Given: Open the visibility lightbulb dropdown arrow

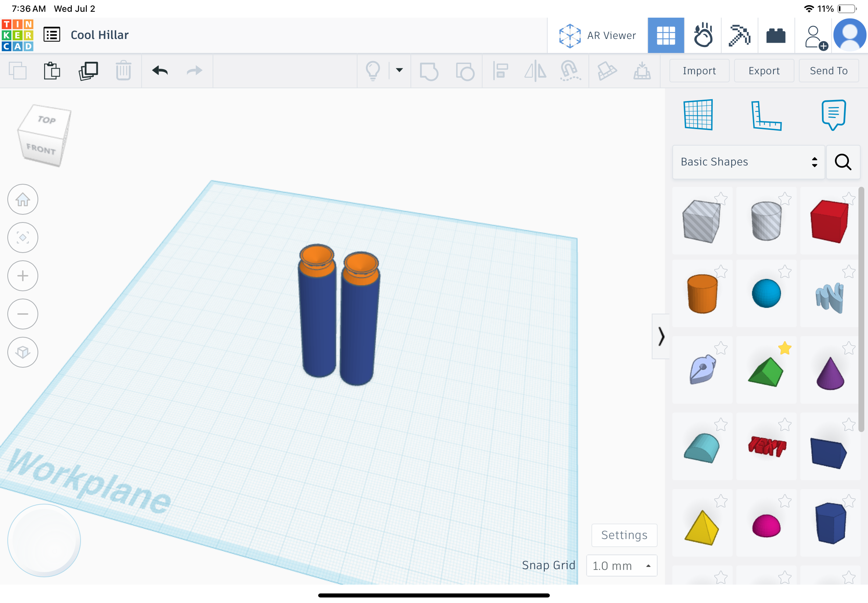Looking at the screenshot, I should coord(399,70).
